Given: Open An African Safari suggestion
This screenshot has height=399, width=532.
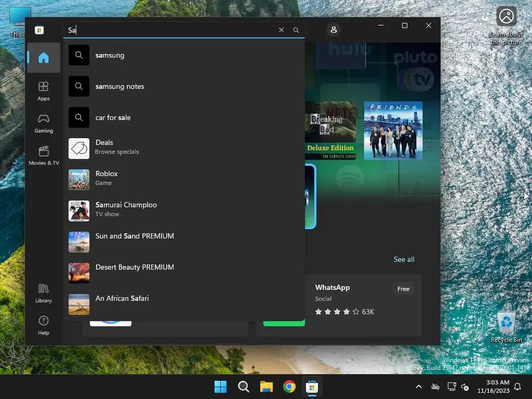Looking at the screenshot, I should point(183,304).
